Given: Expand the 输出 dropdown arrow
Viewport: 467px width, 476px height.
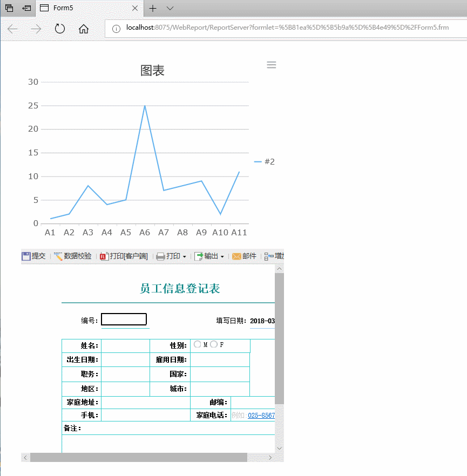Looking at the screenshot, I should tap(222, 256).
